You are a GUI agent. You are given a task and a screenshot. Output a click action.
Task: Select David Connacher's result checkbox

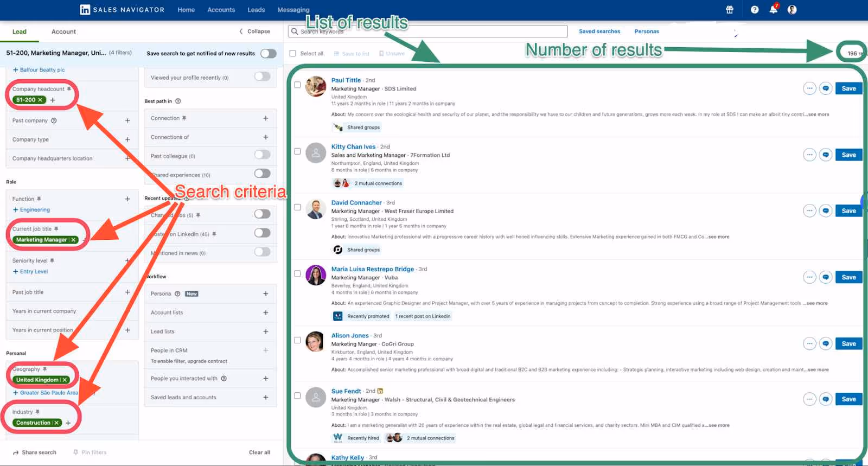297,207
